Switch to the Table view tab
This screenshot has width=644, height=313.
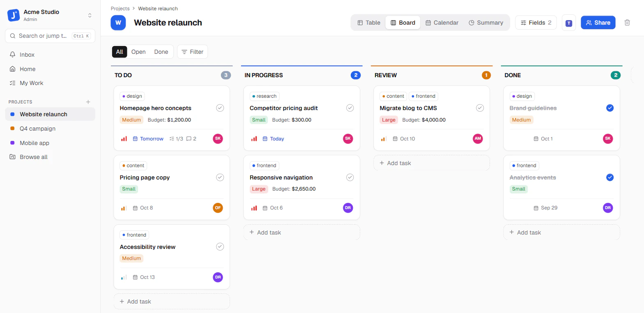(x=369, y=23)
